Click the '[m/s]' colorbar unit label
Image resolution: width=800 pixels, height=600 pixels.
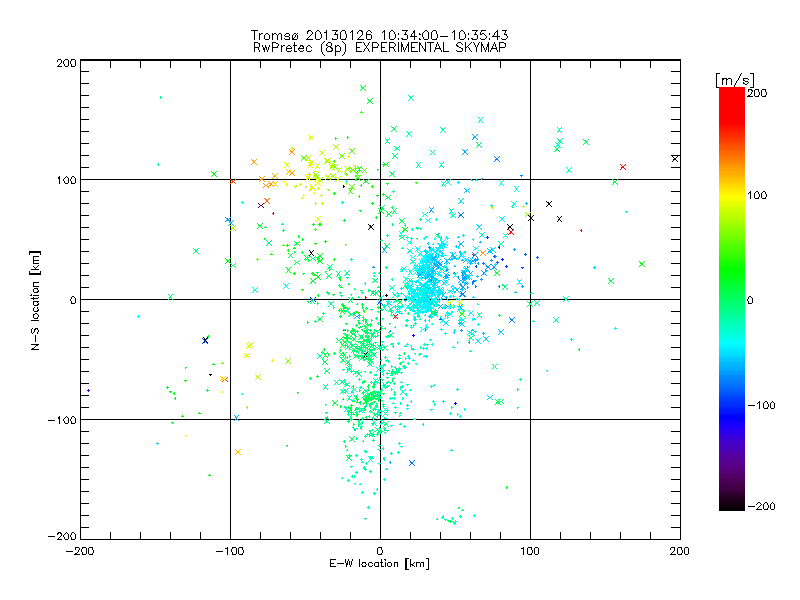point(735,80)
